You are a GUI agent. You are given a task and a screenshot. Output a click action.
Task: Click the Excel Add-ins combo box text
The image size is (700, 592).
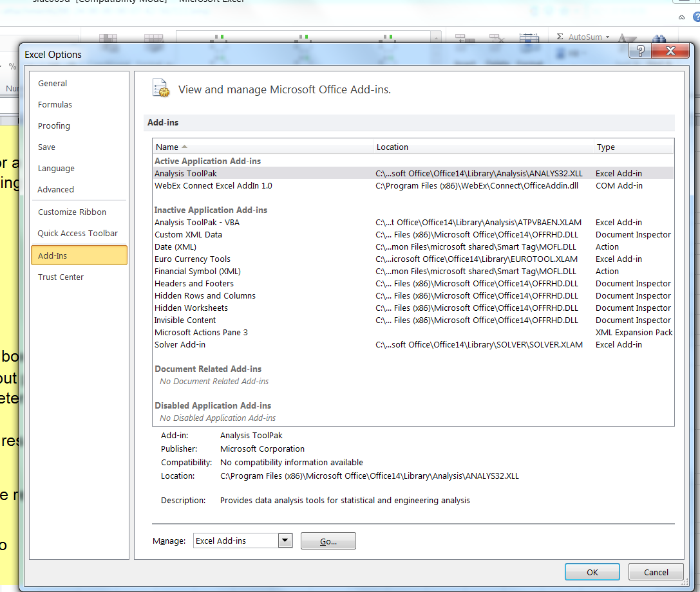(220, 541)
